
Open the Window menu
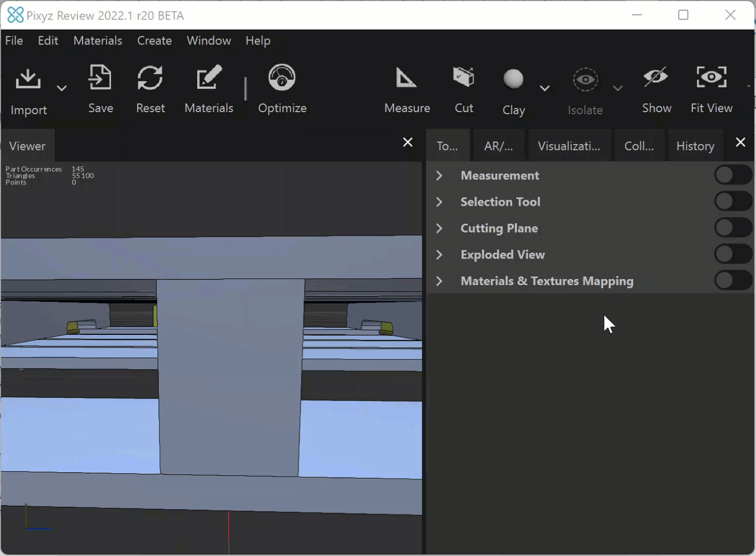(x=209, y=40)
